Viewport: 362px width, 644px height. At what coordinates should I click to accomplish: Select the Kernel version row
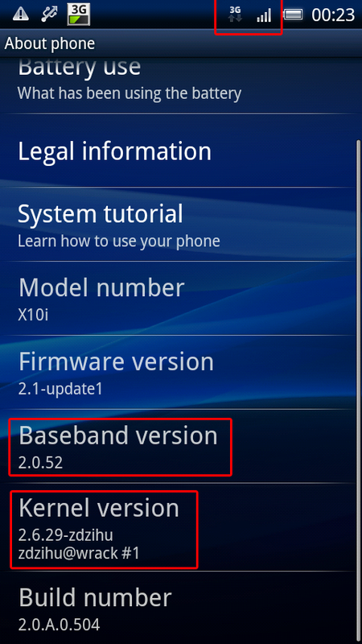click(181, 527)
